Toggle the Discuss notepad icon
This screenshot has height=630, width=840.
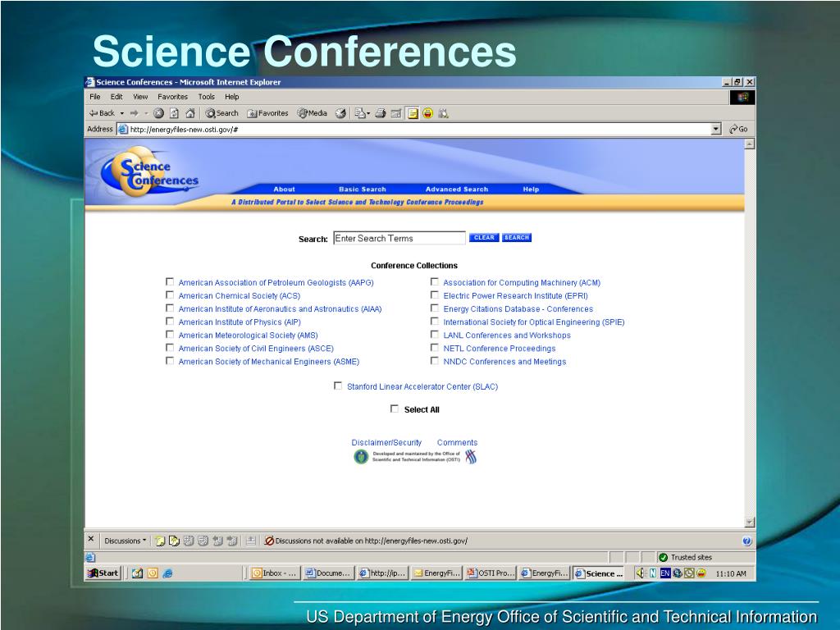pos(413,113)
